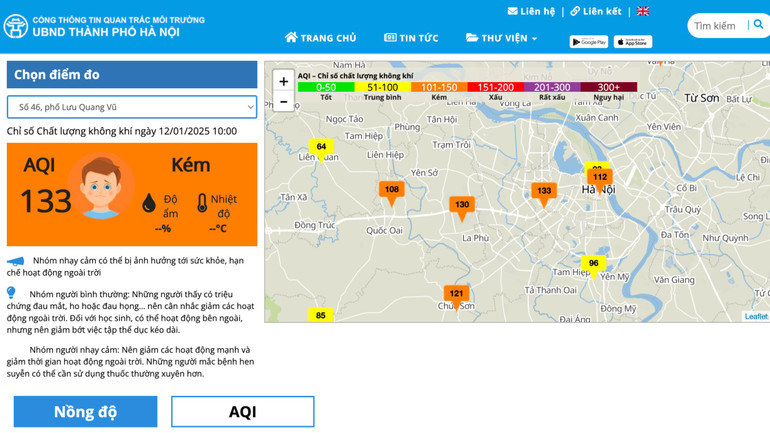The width and height of the screenshot is (770, 433).
Task: Click the Tìm kiếm search field
Action: tap(716, 26)
